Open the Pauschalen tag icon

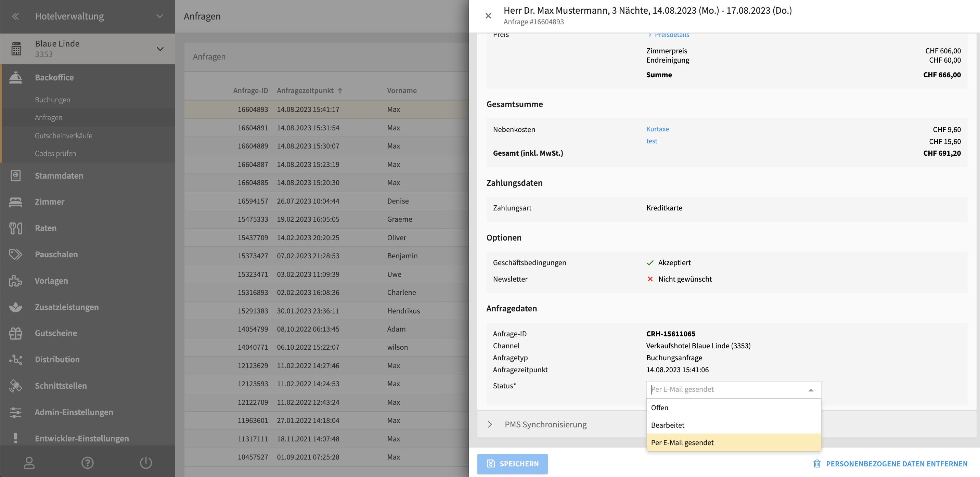coord(16,254)
